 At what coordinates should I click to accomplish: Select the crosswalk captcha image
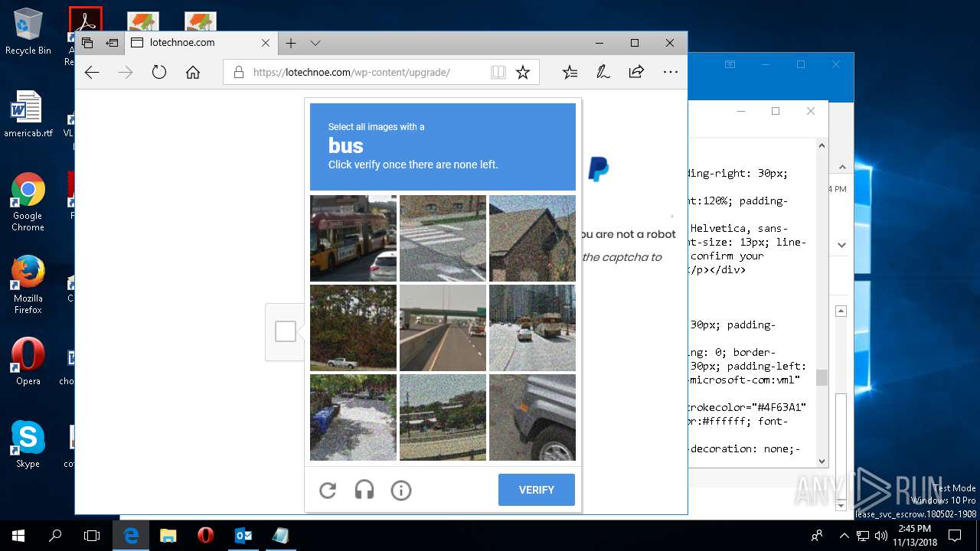pyautogui.click(x=443, y=238)
